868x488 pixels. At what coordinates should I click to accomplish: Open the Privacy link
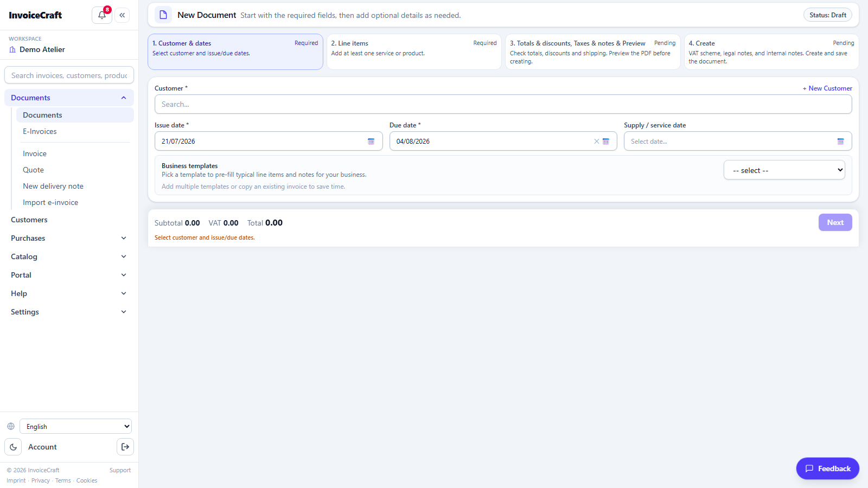point(41,480)
